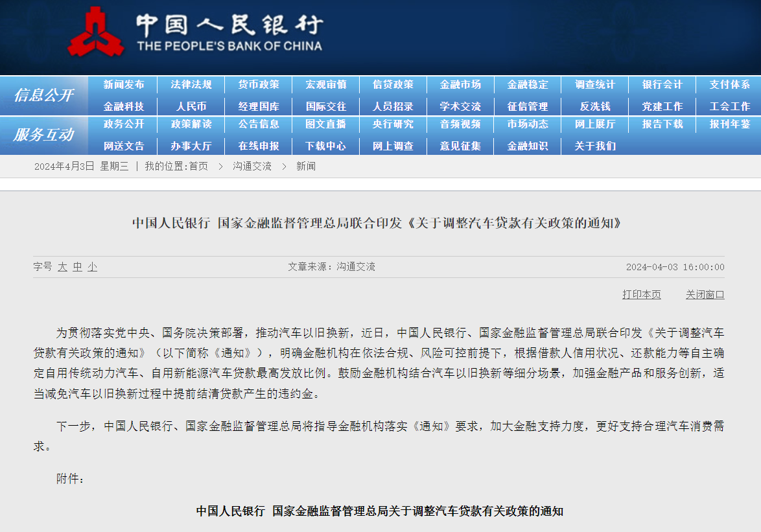Open 网送文告 menu item
The width and height of the screenshot is (761, 532).
124,146
